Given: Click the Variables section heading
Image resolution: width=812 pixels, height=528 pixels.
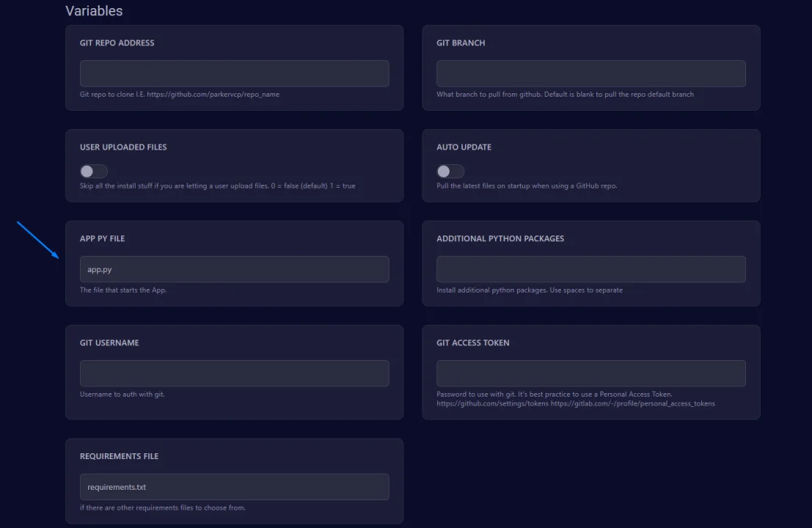Looking at the screenshot, I should (94, 11).
